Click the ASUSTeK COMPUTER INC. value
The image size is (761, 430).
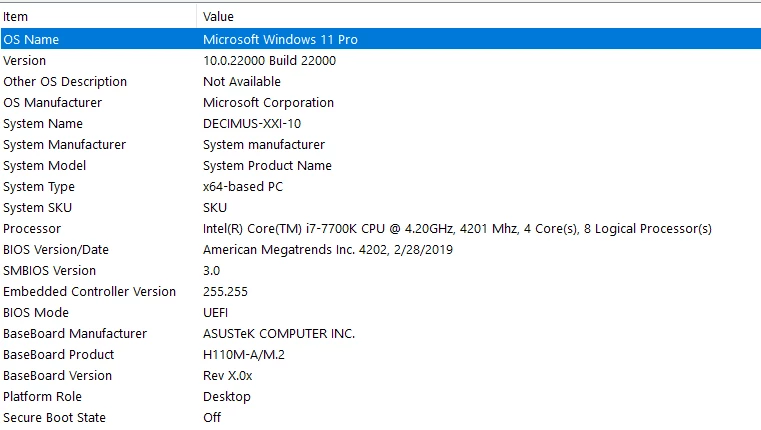coord(279,333)
